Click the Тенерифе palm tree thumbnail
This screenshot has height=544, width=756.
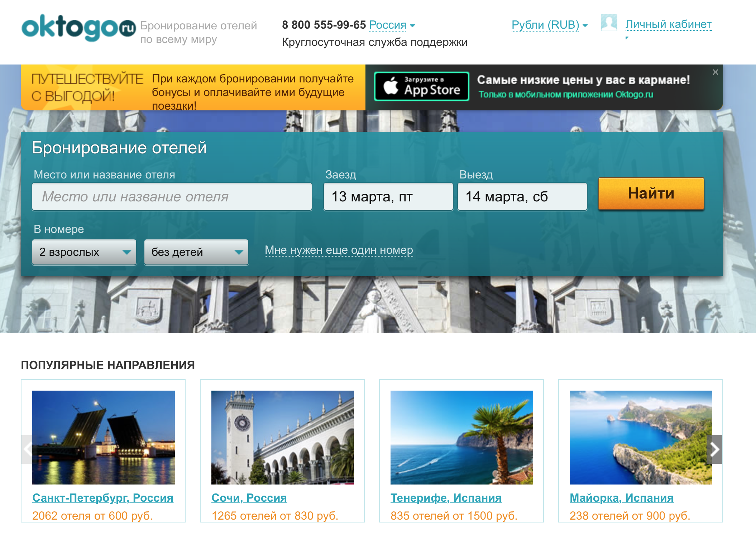click(x=461, y=437)
